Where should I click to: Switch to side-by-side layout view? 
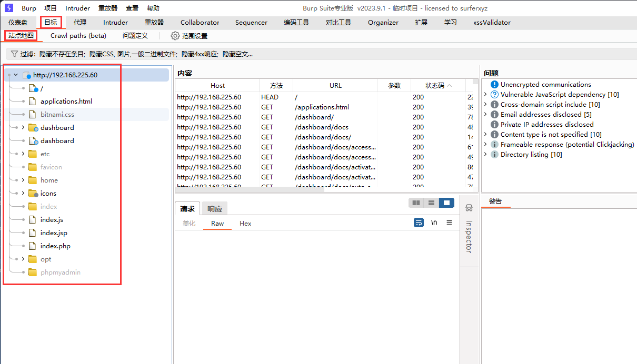point(416,203)
